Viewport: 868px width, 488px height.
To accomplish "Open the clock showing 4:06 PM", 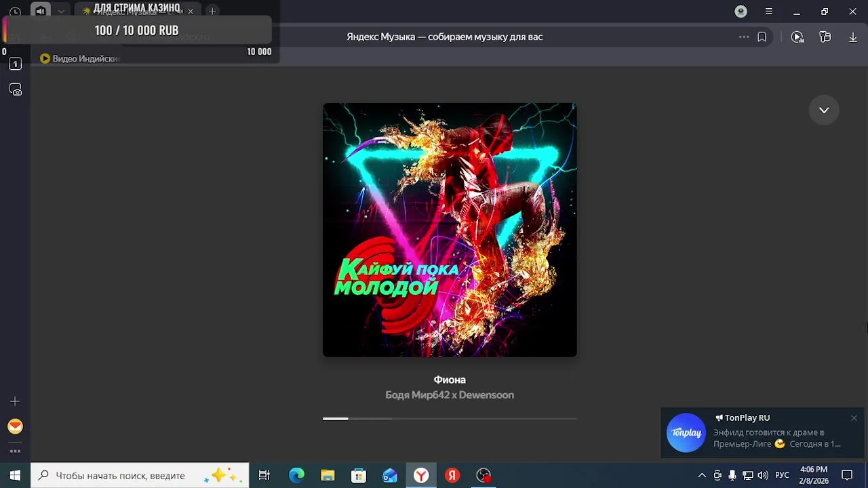I will 814,475.
